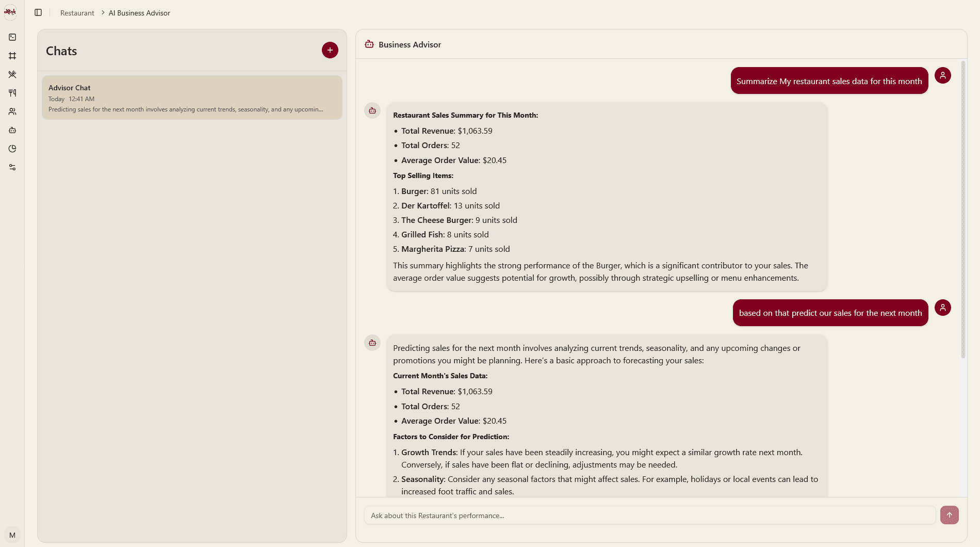Click the grid hash sidebar icon
The image size is (980, 547).
pyautogui.click(x=12, y=56)
